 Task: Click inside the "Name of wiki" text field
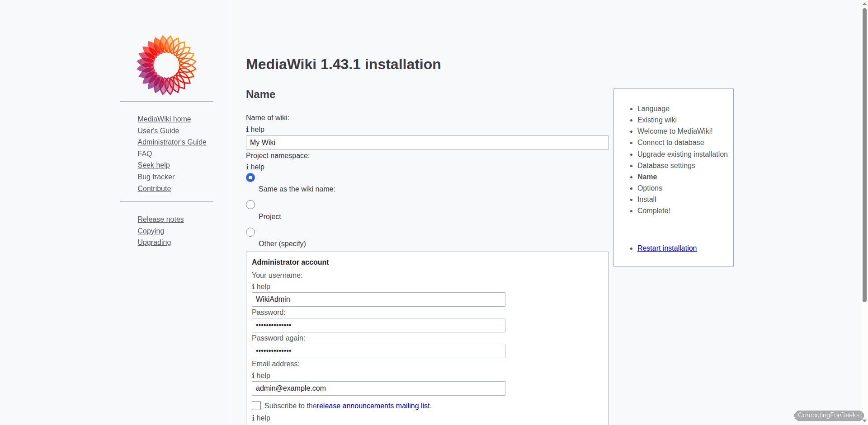(427, 142)
